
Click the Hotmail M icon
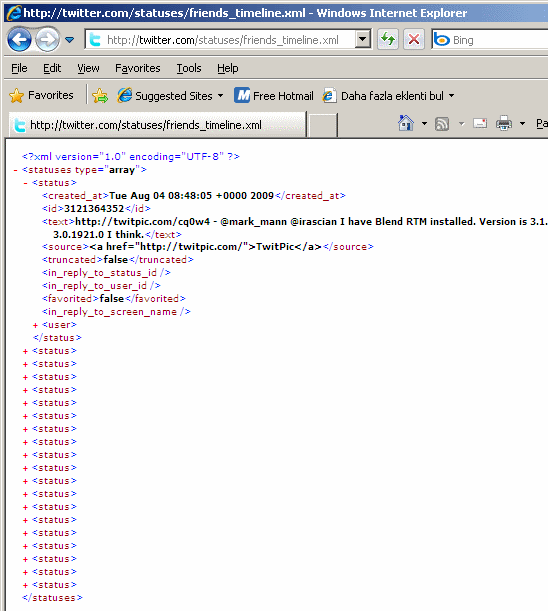click(242, 95)
